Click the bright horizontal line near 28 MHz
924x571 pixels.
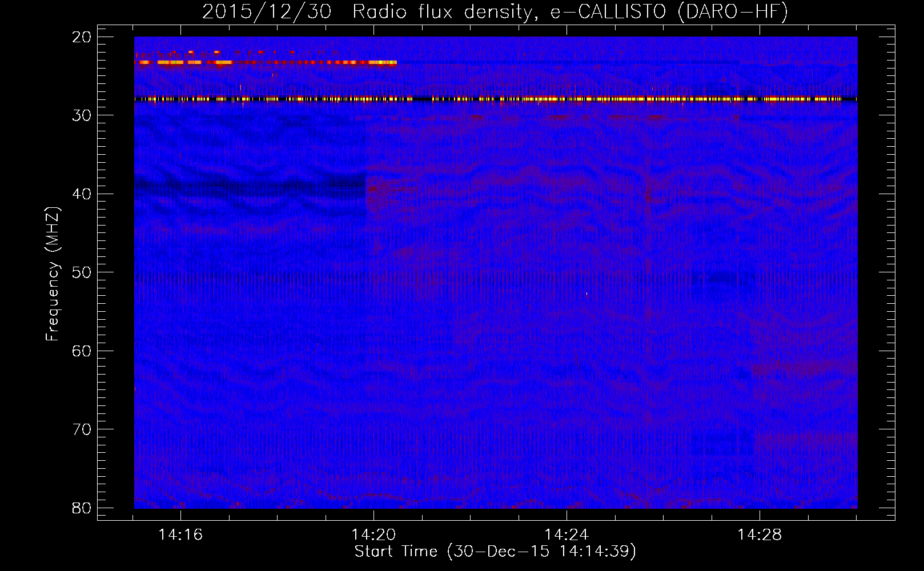click(x=496, y=99)
